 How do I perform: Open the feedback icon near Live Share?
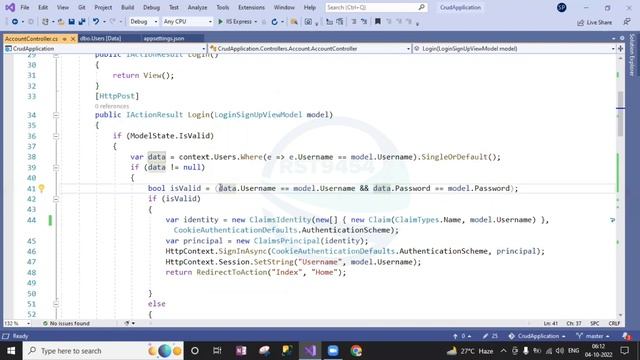(627, 22)
